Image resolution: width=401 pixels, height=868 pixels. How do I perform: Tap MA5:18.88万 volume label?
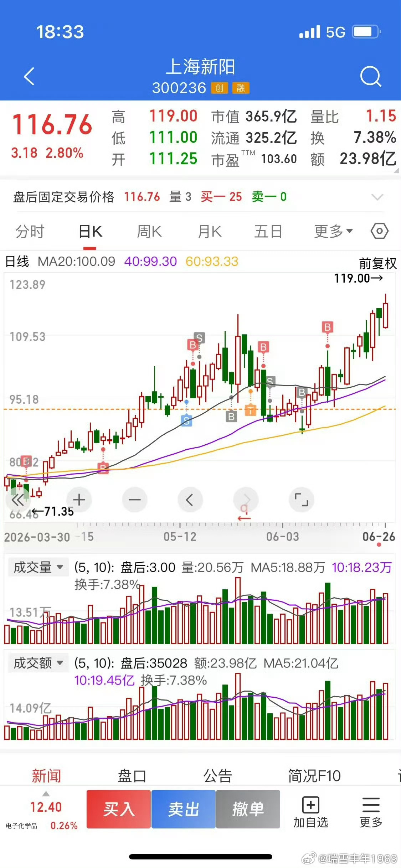point(288,567)
